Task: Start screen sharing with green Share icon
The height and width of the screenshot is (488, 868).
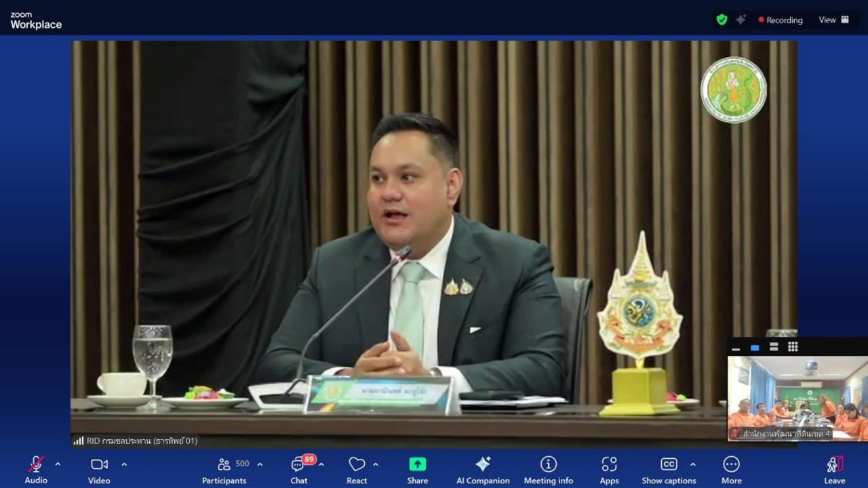Action: point(418,469)
